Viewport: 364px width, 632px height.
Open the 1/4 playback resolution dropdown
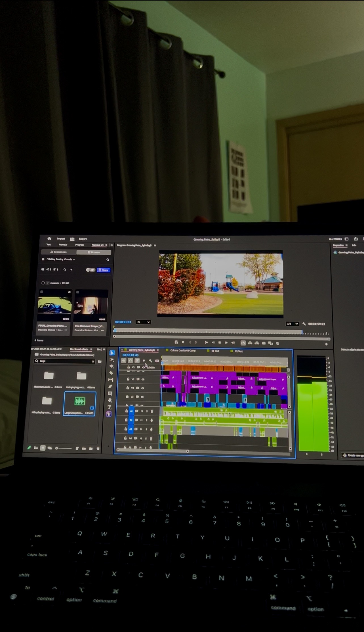pyautogui.click(x=292, y=324)
